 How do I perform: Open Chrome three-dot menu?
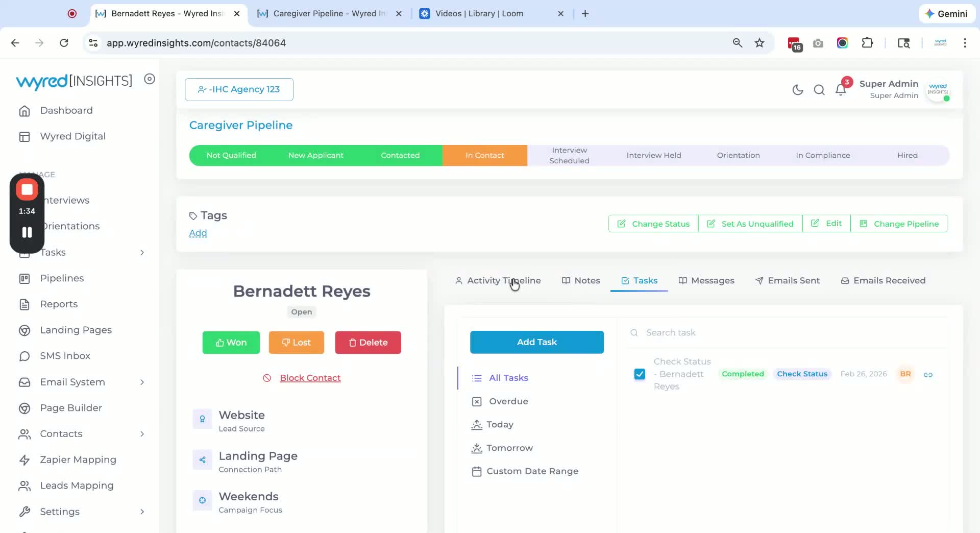pos(965,43)
